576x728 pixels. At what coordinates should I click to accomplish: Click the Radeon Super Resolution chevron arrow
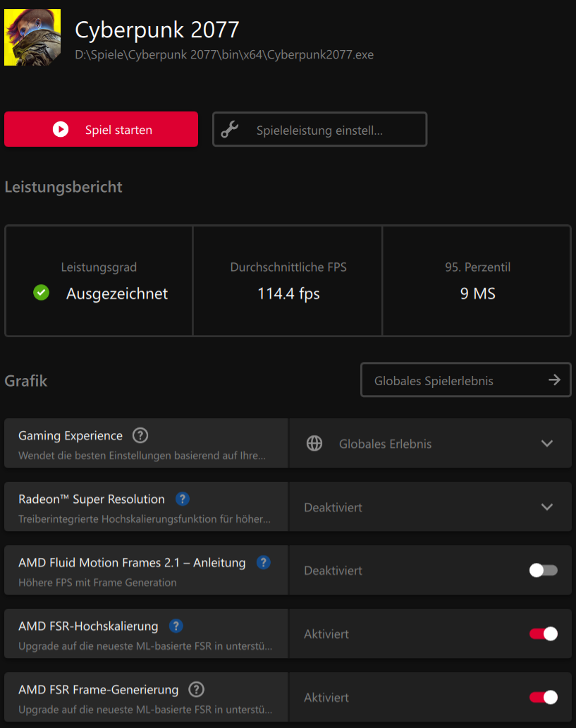[x=547, y=507]
